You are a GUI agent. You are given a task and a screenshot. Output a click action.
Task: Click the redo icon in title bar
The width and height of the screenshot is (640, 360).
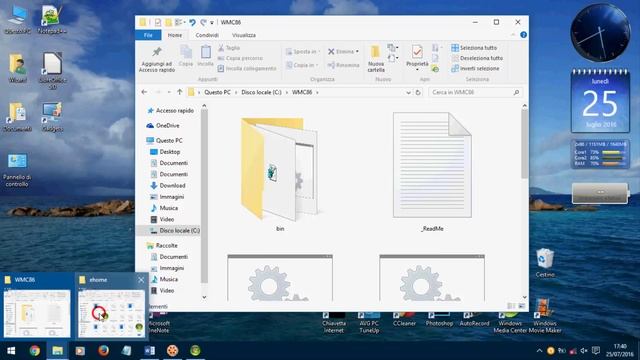pyautogui.click(x=203, y=22)
